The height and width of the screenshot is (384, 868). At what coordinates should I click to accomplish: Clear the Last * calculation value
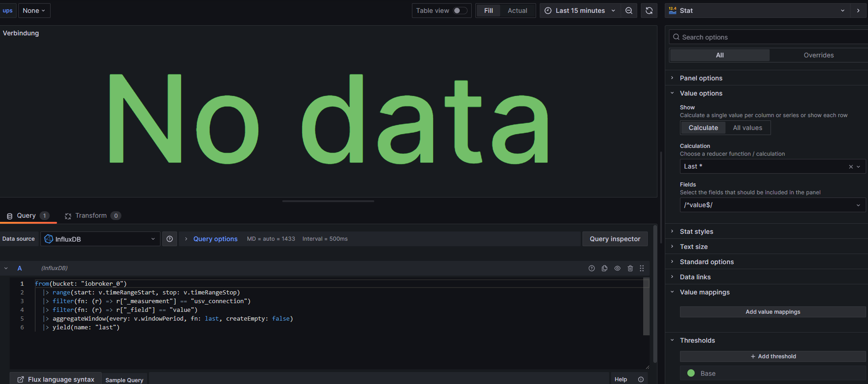click(851, 167)
